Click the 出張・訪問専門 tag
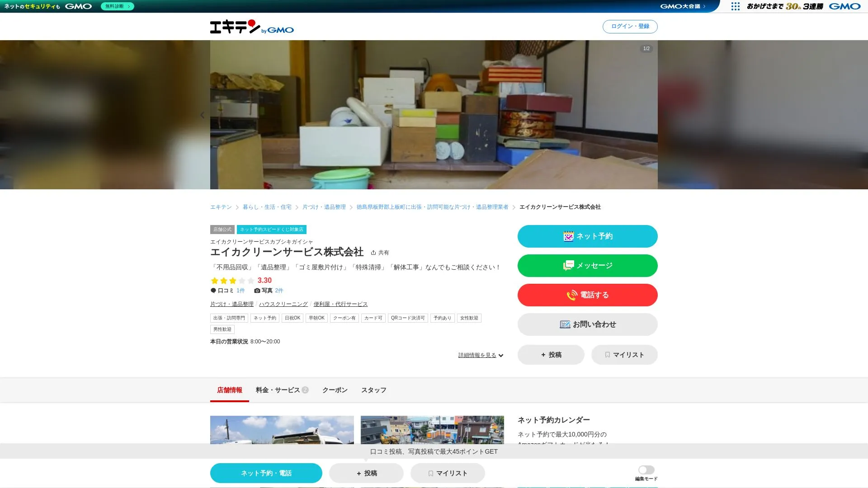 [x=229, y=318]
